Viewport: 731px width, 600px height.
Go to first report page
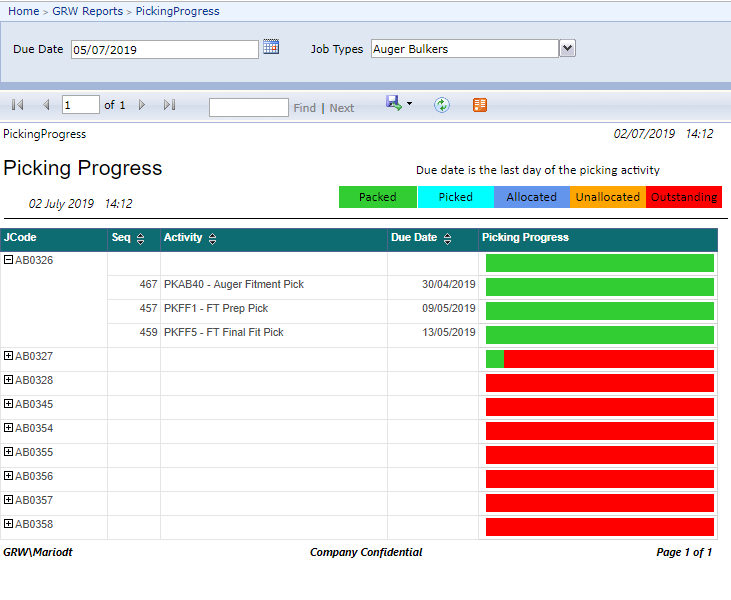click(17, 105)
